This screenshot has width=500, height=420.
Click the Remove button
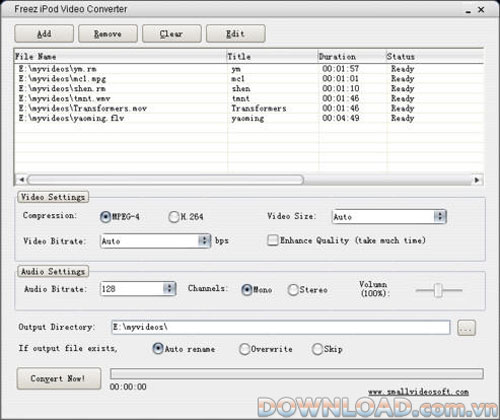click(x=108, y=34)
